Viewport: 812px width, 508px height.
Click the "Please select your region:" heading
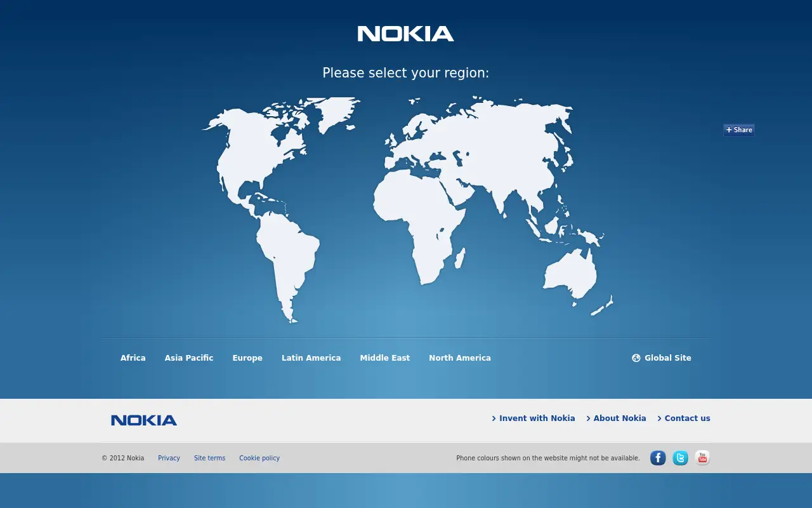[x=406, y=73]
